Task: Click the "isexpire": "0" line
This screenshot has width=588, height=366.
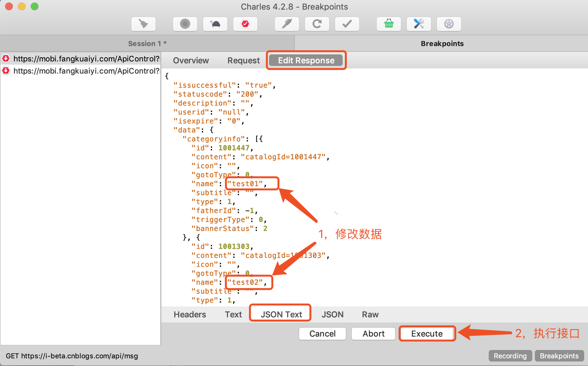Action: click(x=209, y=121)
